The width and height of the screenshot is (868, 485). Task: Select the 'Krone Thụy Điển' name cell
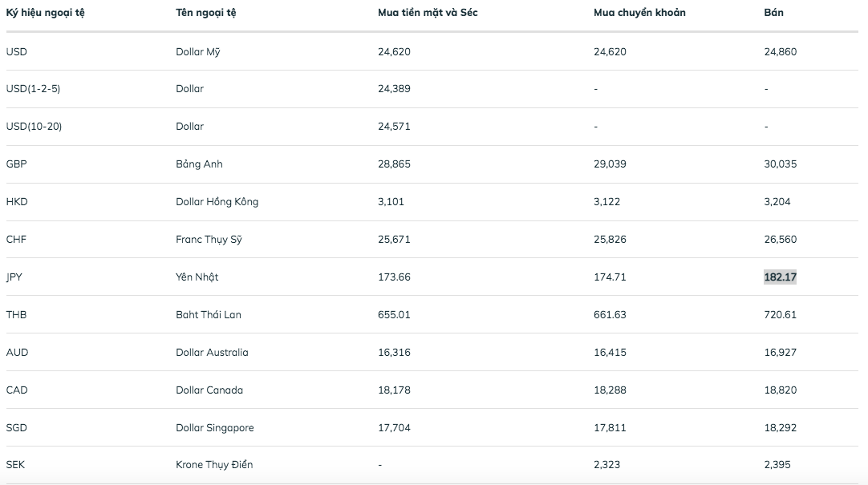pyautogui.click(x=214, y=465)
